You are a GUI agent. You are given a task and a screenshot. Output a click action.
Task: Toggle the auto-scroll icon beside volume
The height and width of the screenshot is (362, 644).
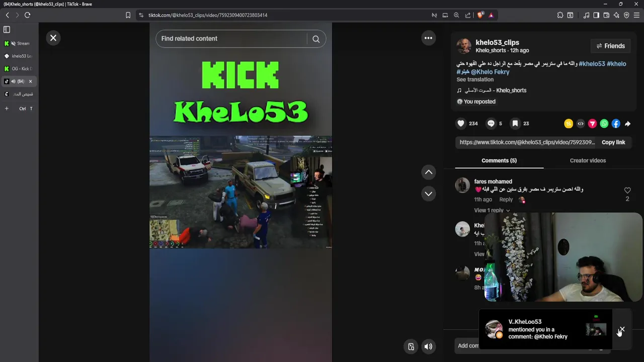pyautogui.click(x=411, y=346)
